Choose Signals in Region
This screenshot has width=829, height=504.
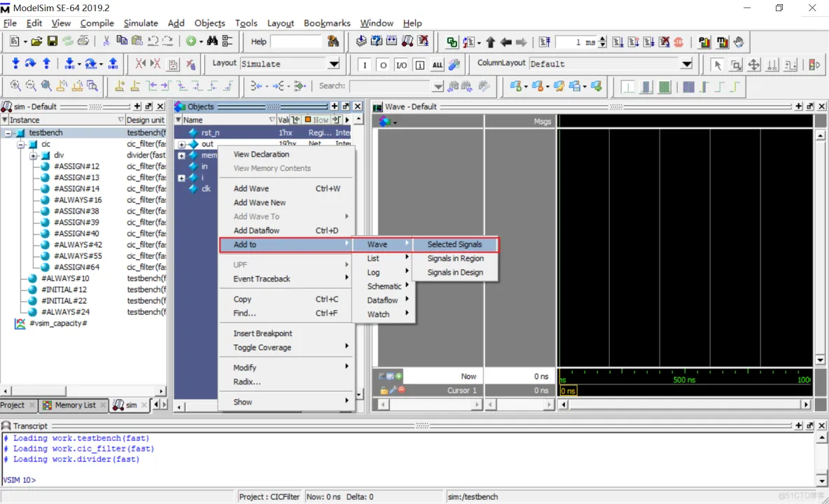[x=455, y=258]
